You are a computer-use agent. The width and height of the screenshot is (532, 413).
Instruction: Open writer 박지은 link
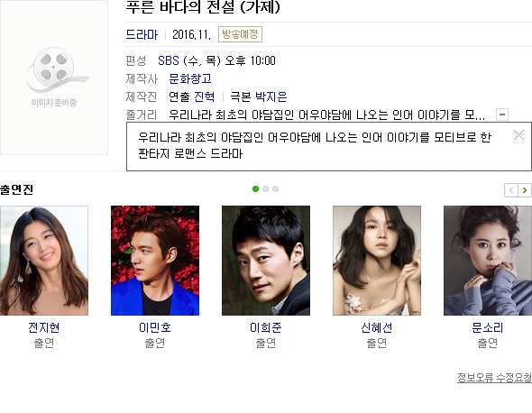coord(271,96)
